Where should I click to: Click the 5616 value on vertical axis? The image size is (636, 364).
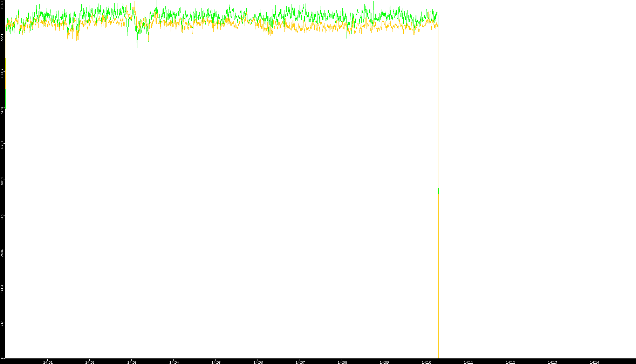coord(2,109)
